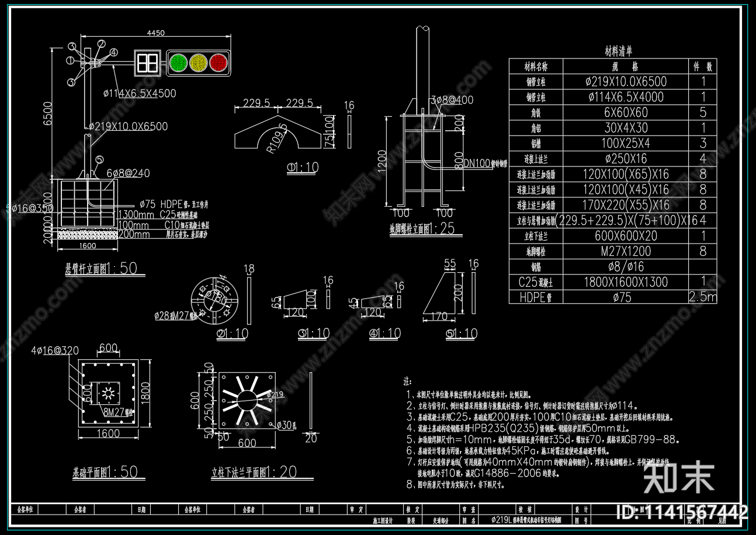This screenshot has width=756, height=535.
Task: Click the 基础平面图1:50 view title
Action: pyautogui.click(x=105, y=472)
